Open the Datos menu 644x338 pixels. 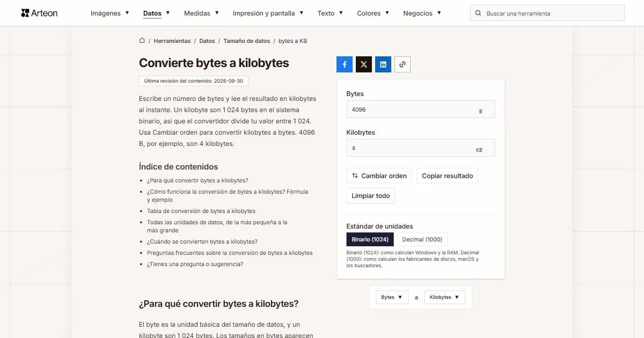click(157, 13)
